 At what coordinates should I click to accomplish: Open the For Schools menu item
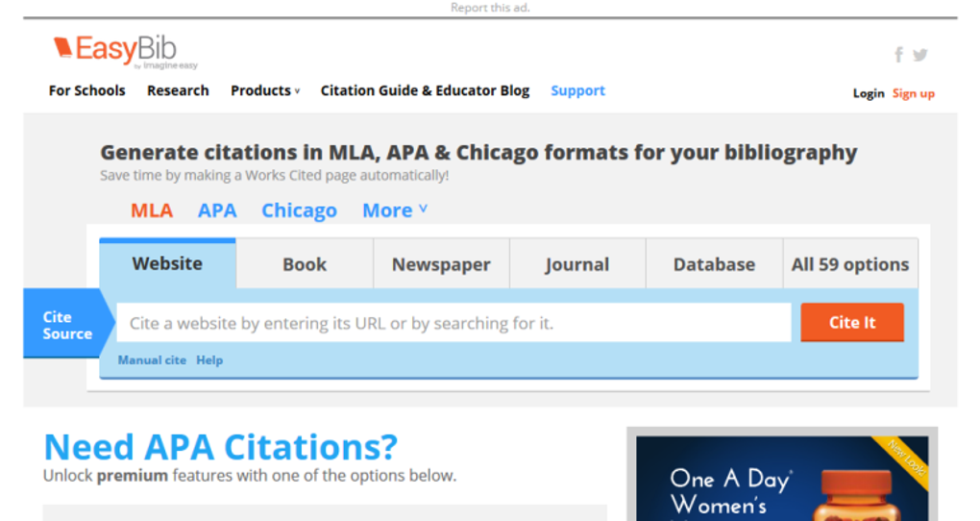click(x=86, y=90)
